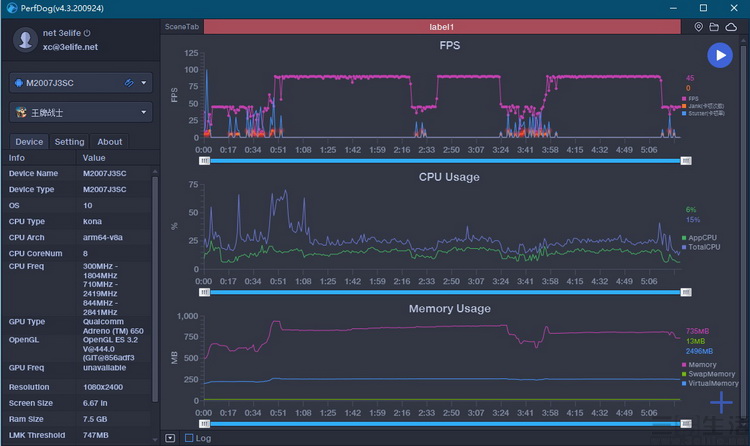Toggle the SwapMemory legend entry
The width and height of the screenshot is (750, 446).
[x=708, y=374]
